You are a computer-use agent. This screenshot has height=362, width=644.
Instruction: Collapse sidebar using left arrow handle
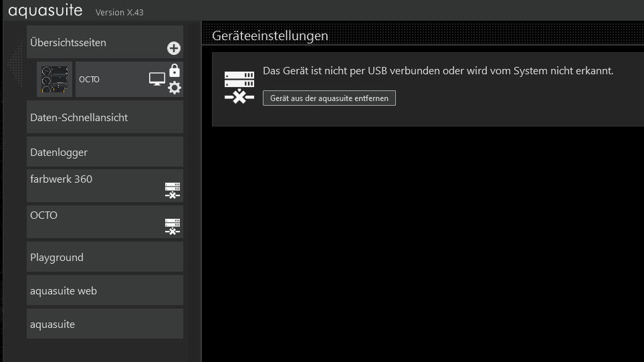(15, 64)
